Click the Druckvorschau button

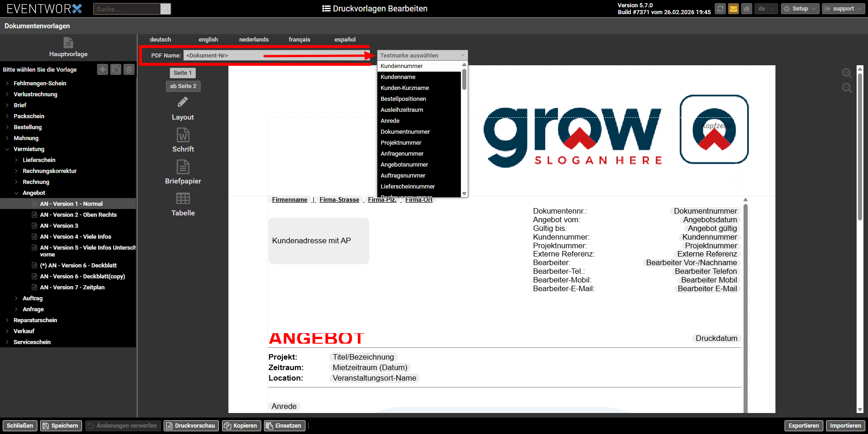[191, 426]
